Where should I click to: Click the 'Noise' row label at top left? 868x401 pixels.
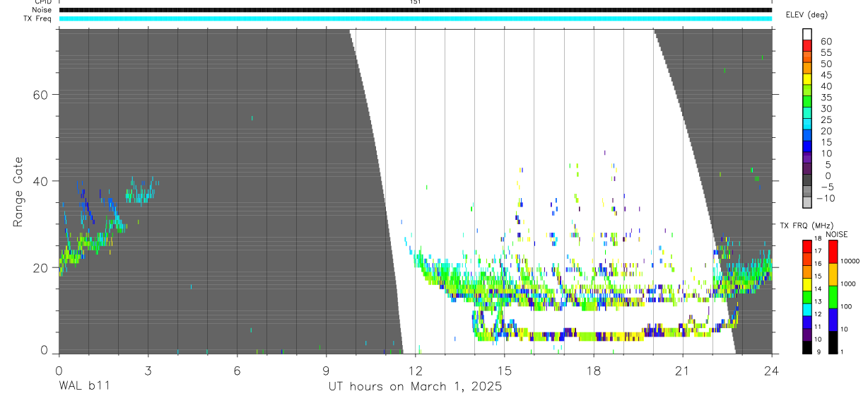pos(41,10)
